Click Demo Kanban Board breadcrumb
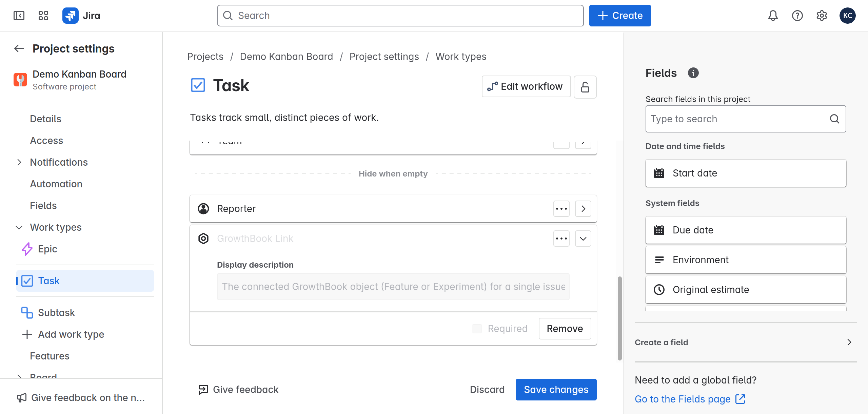 (287, 57)
